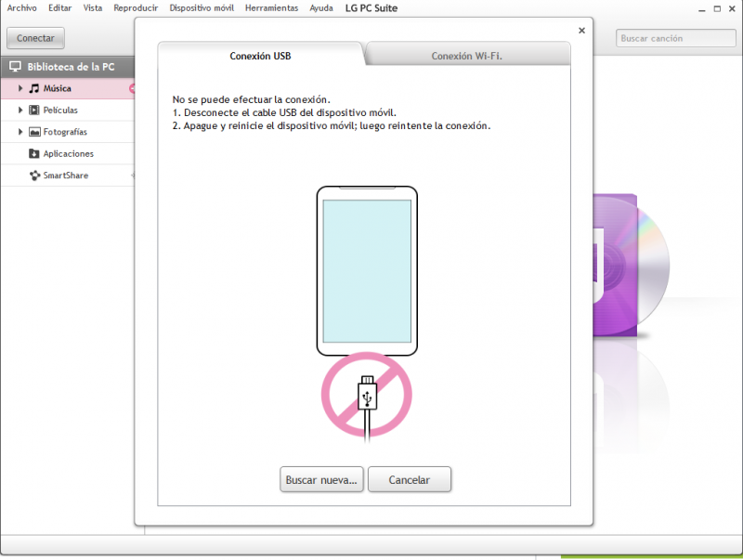Maximize the LG PC Suite window
This screenshot has width=743, height=560.
[717, 8]
